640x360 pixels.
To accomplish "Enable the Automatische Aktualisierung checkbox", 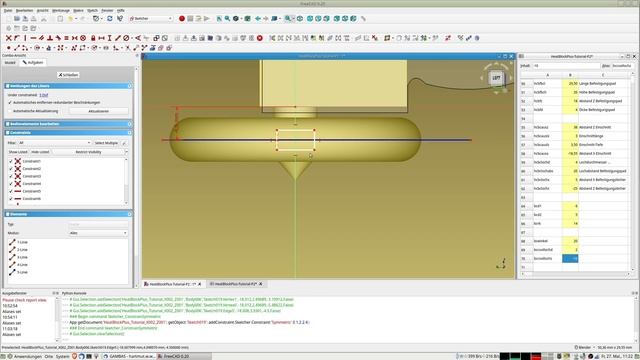I will 11,111.
